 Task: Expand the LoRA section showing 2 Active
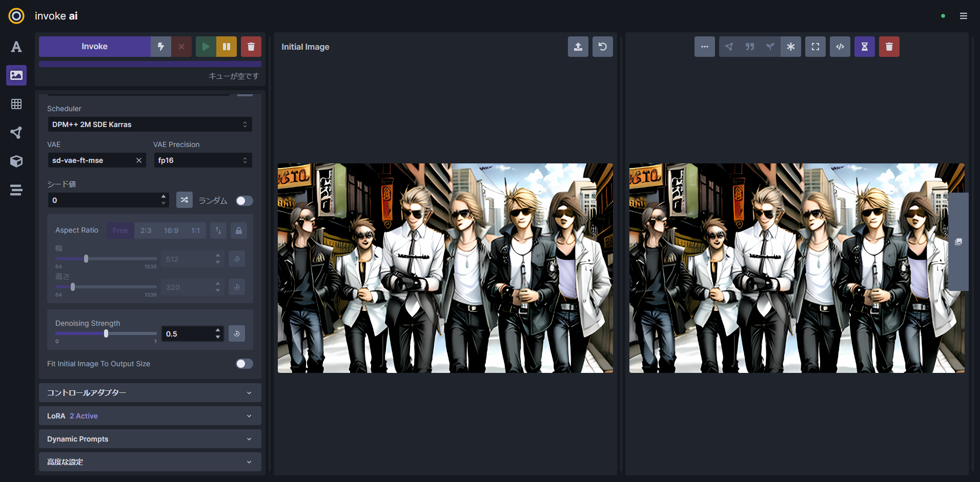click(x=150, y=416)
